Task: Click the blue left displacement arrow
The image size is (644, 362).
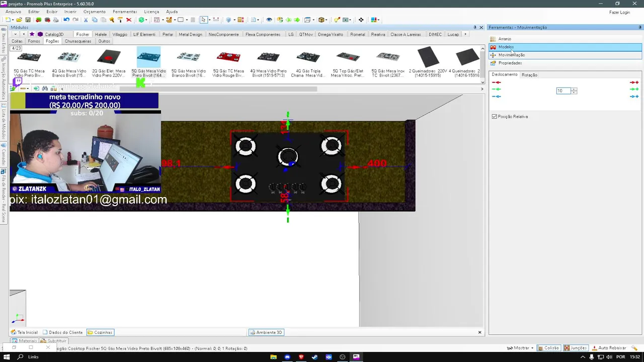Action: pyautogui.click(x=497, y=97)
